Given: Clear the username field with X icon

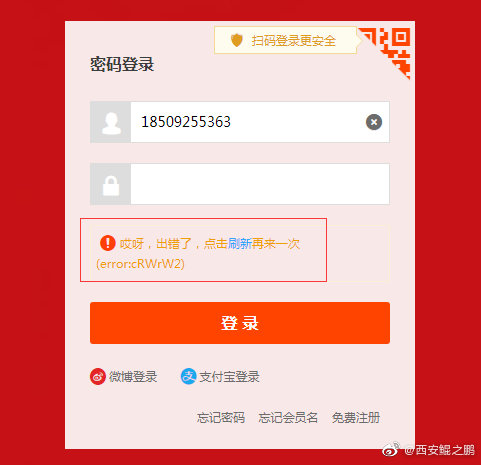Looking at the screenshot, I should point(374,122).
